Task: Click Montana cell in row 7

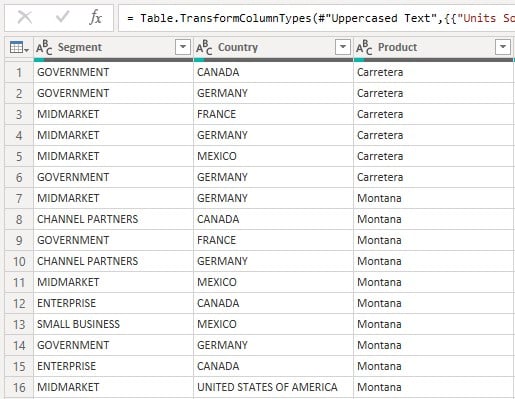Action: [x=434, y=198]
